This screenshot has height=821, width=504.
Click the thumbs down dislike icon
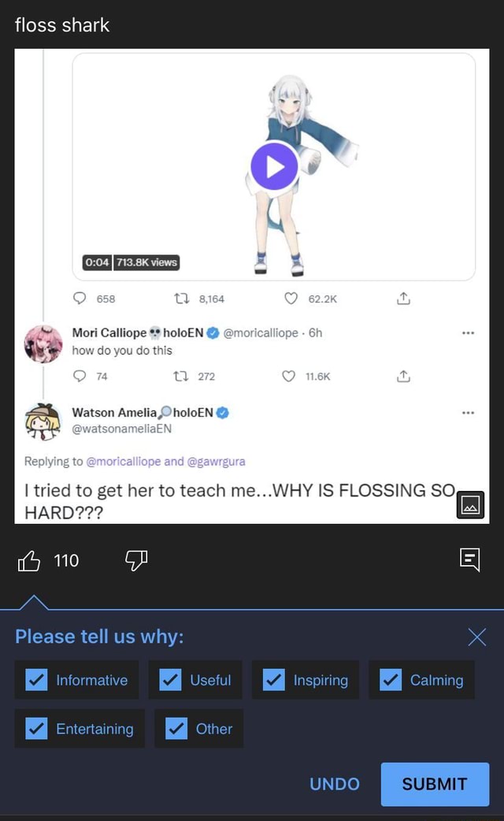point(135,560)
